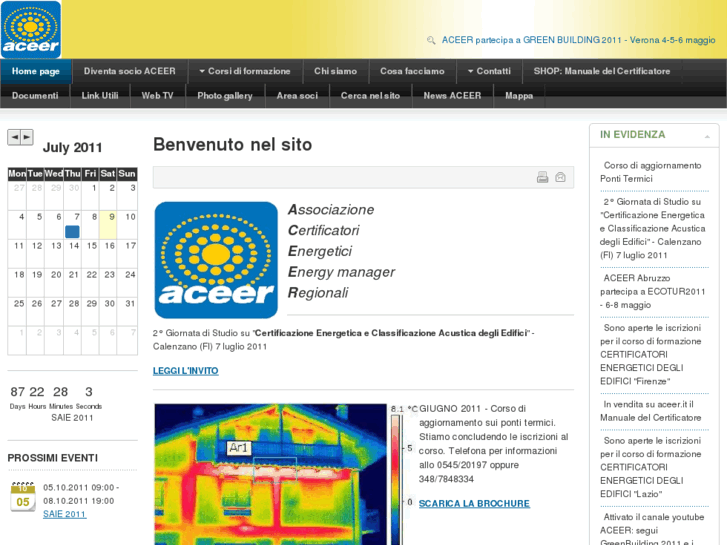Screen dimensions: 727x545
Task: Go to the previous calendar month
Action: click(14, 137)
